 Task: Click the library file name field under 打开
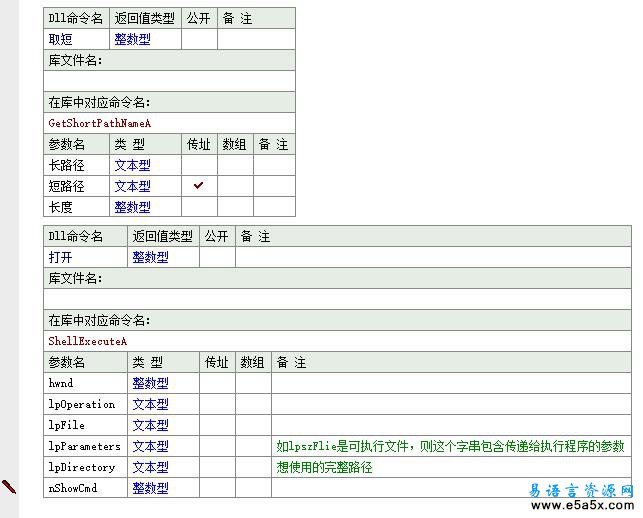[x=337, y=299]
